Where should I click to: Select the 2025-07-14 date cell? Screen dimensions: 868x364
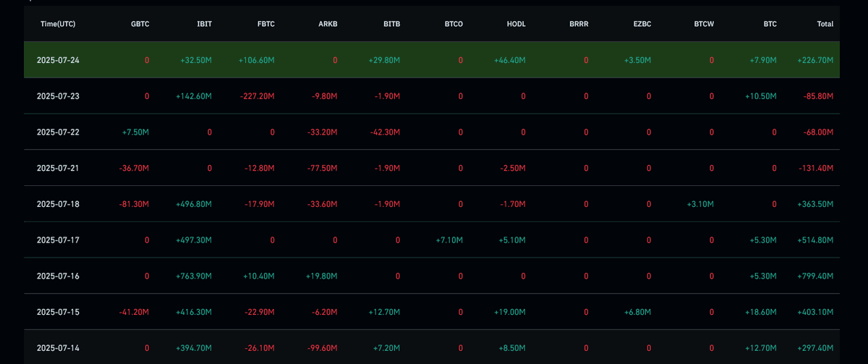[x=58, y=348]
